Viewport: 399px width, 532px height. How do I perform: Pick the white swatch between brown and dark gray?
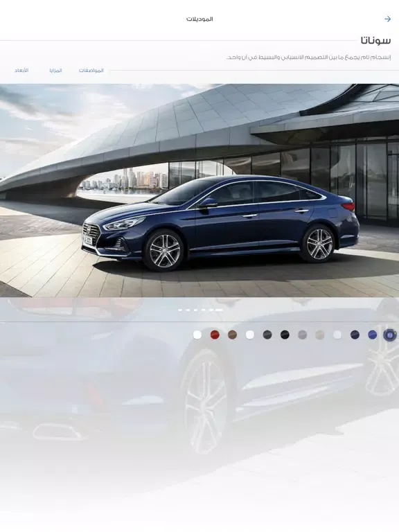pyautogui.click(x=249, y=335)
